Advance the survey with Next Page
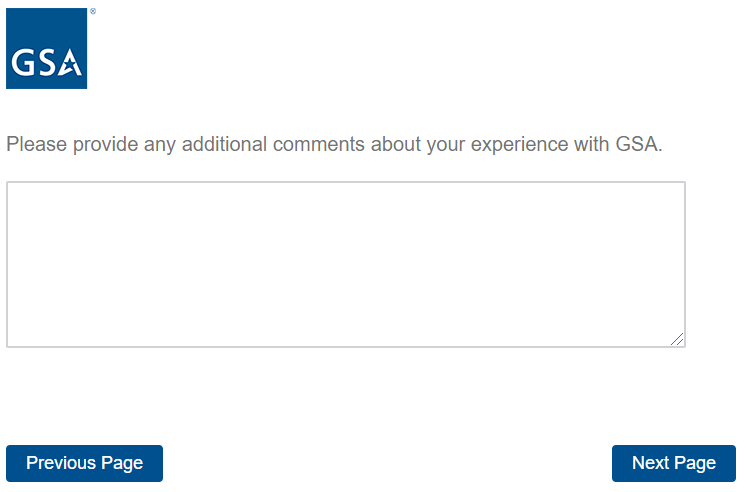The height and width of the screenshot is (492, 747). click(673, 463)
